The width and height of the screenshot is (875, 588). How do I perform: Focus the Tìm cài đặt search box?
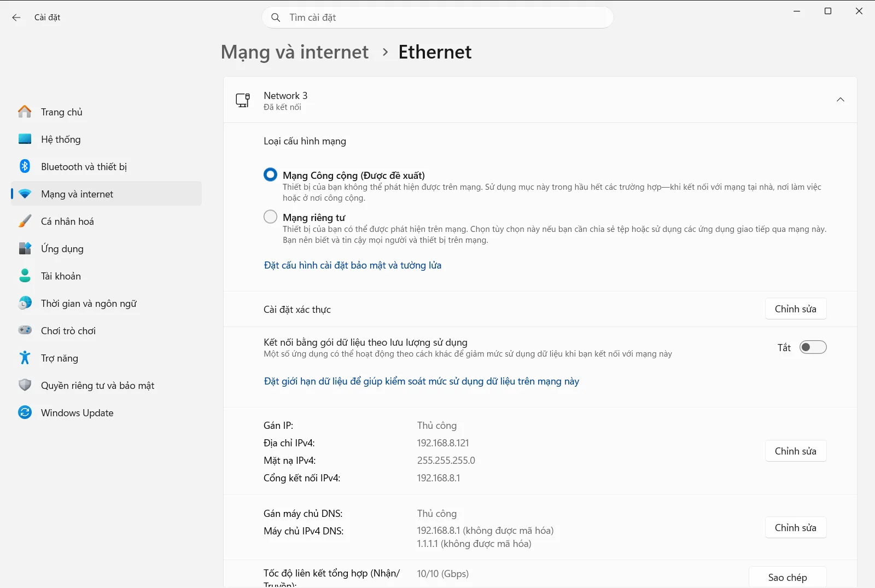click(x=437, y=18)
